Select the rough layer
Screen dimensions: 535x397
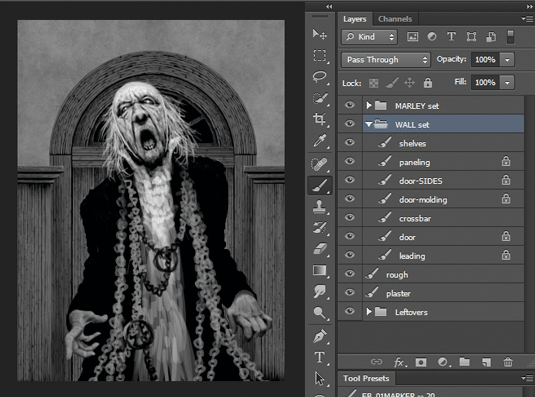click(443, 275)
